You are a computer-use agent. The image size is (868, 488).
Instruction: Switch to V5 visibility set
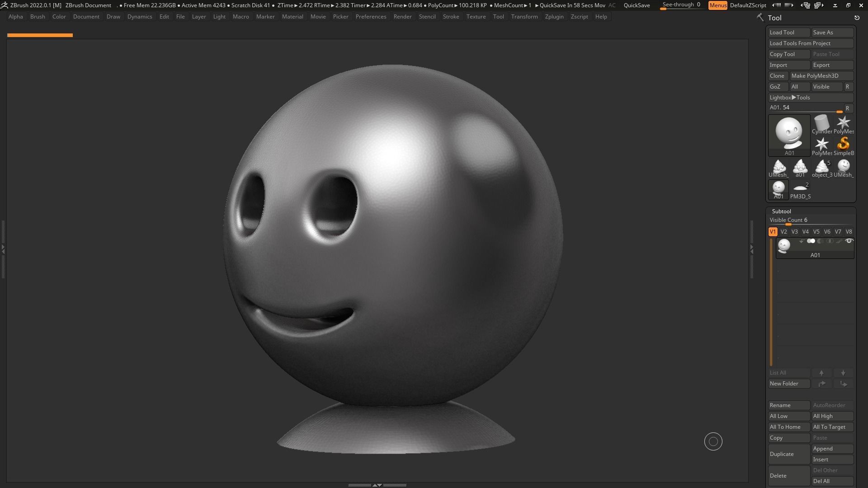(x=816, y=232)
